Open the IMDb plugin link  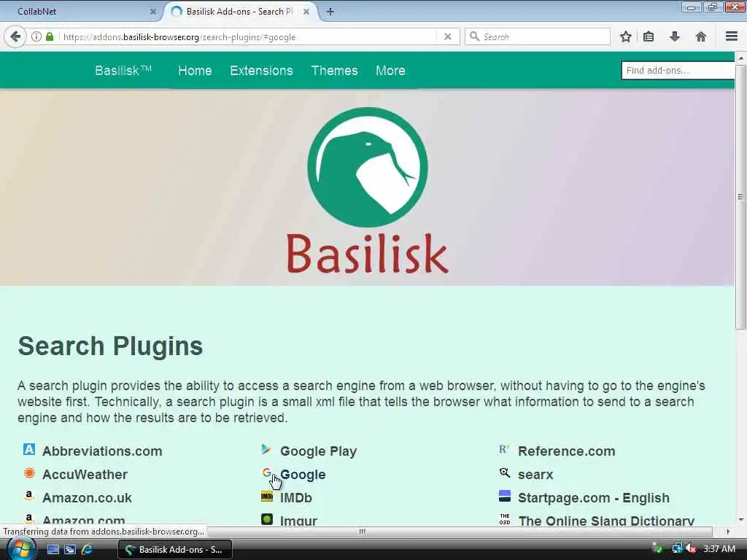tap(296, 497)
